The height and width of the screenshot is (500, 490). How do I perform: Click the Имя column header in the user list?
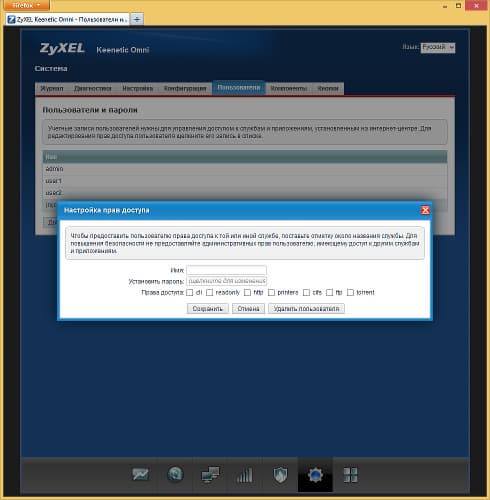click(x=245, y=157)
